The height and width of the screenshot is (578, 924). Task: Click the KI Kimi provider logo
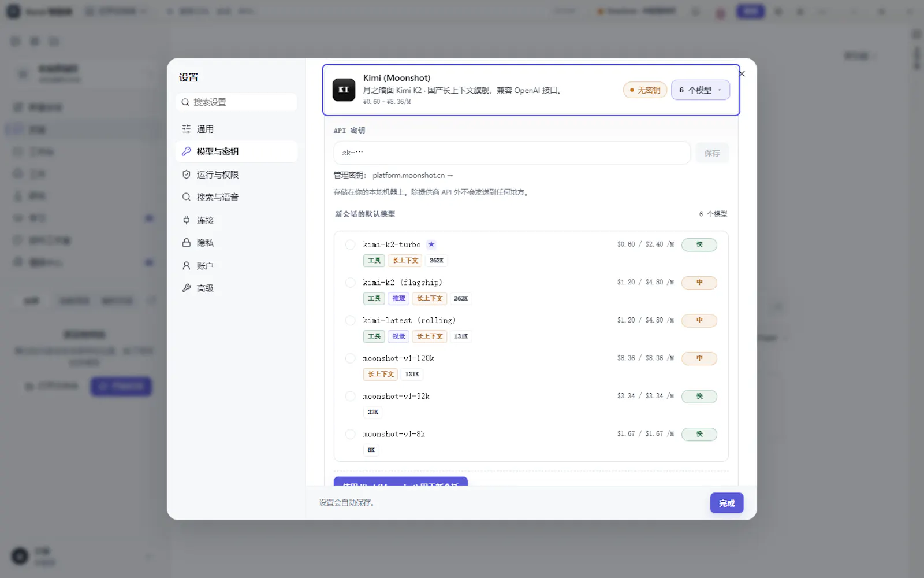(x=344, y=90)
